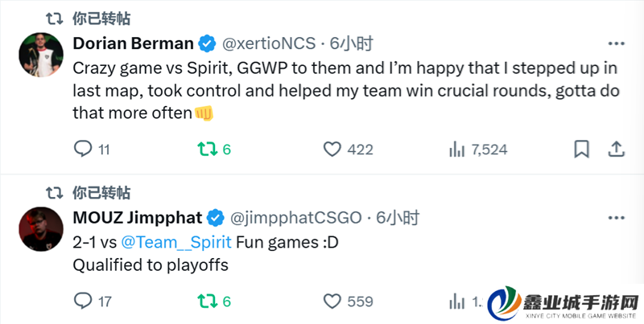Open more options on MOUZ Jimpphat's tweet
The width and height of the screenshot is (644, 324).
coord(616,217)
